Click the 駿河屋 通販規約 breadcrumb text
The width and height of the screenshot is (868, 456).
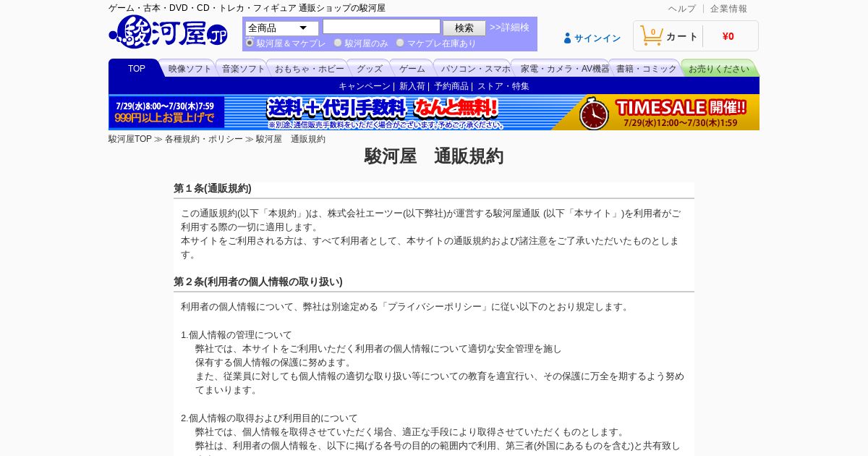pyautogui.click(x=290, y=139)
